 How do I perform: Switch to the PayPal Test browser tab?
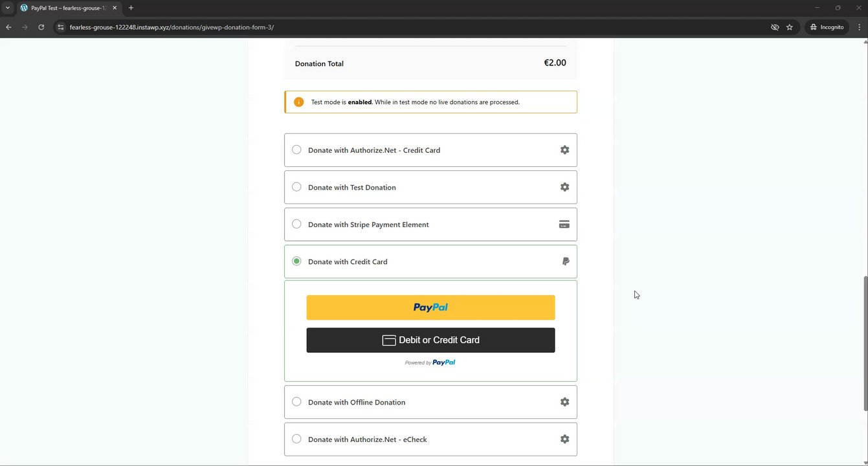coord(68,8)
